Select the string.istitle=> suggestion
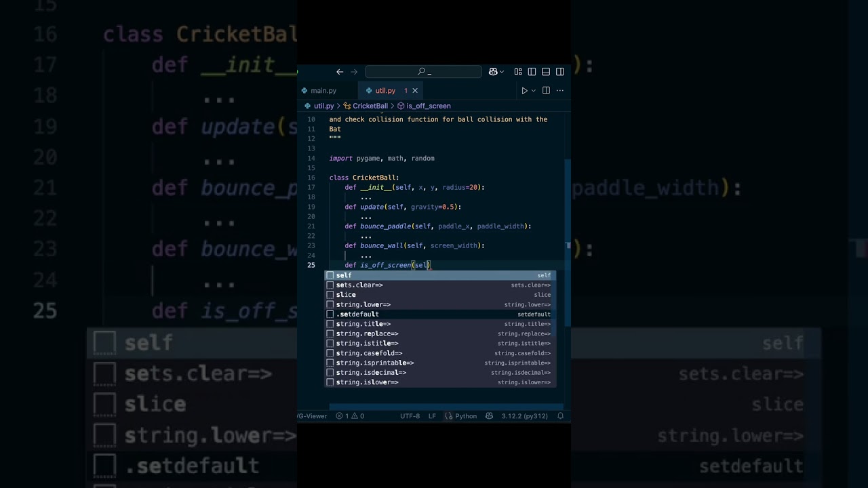The width and height of the screenshot is (868, 488). [441, 344]
